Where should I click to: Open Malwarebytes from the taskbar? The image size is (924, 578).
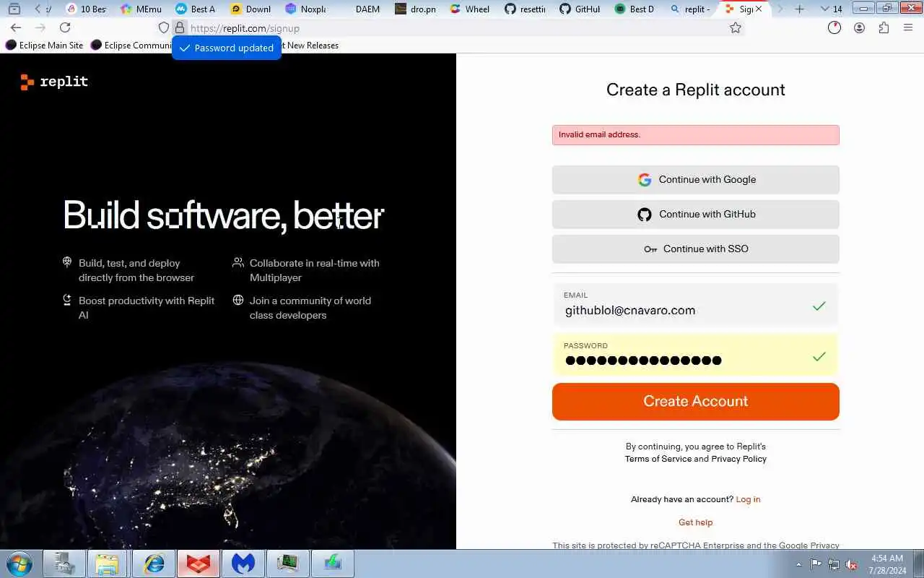[243, 564]
